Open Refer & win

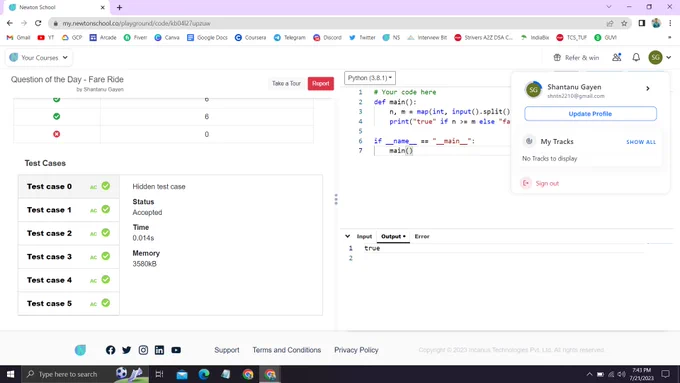tap(576, 57)
